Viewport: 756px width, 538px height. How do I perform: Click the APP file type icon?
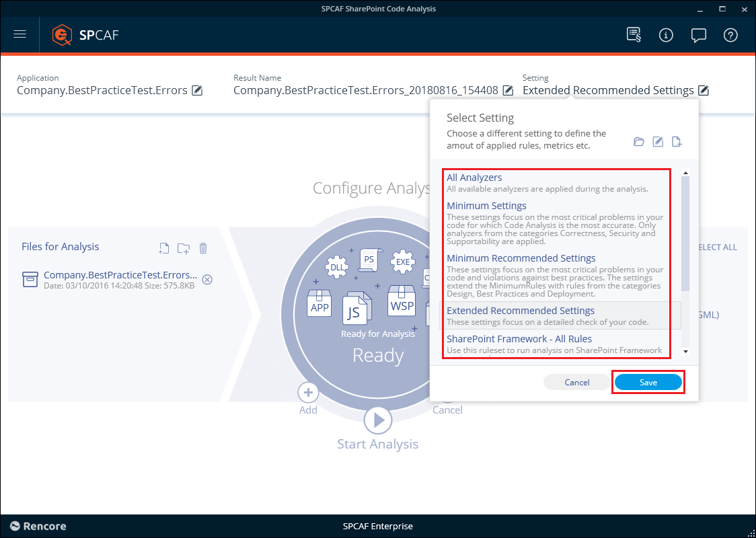point(319,304)
